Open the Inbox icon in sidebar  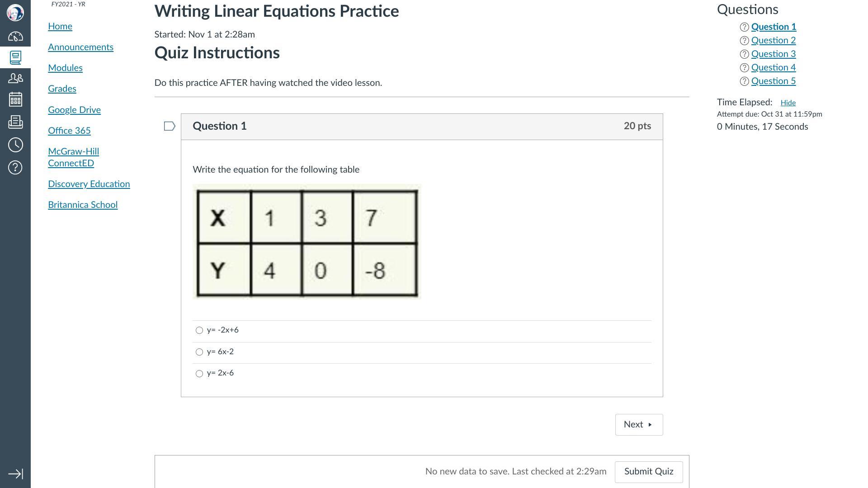[15, 122]
